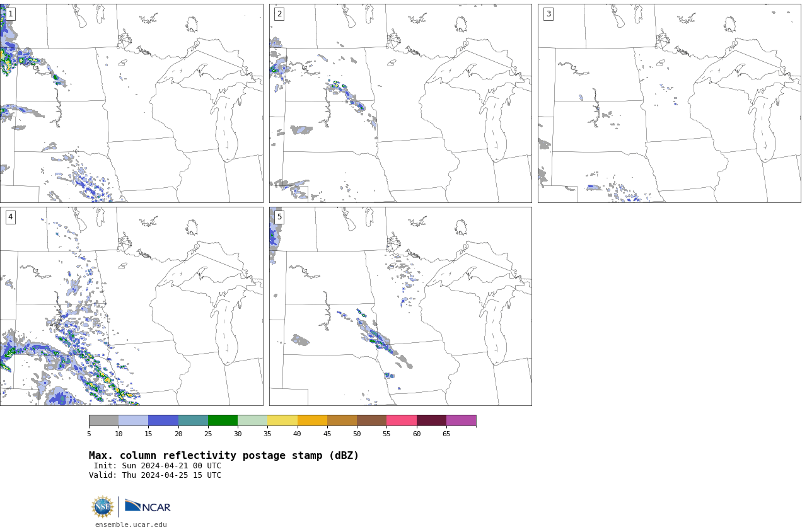Click the panel number label 1
The image size is (807, 532).
pyautogui.click(x=10, y=14)
